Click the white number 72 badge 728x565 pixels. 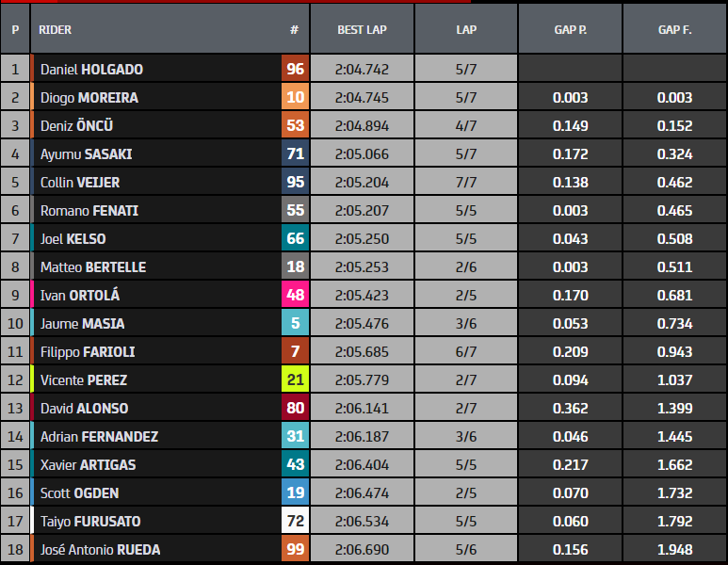point(295,522)
